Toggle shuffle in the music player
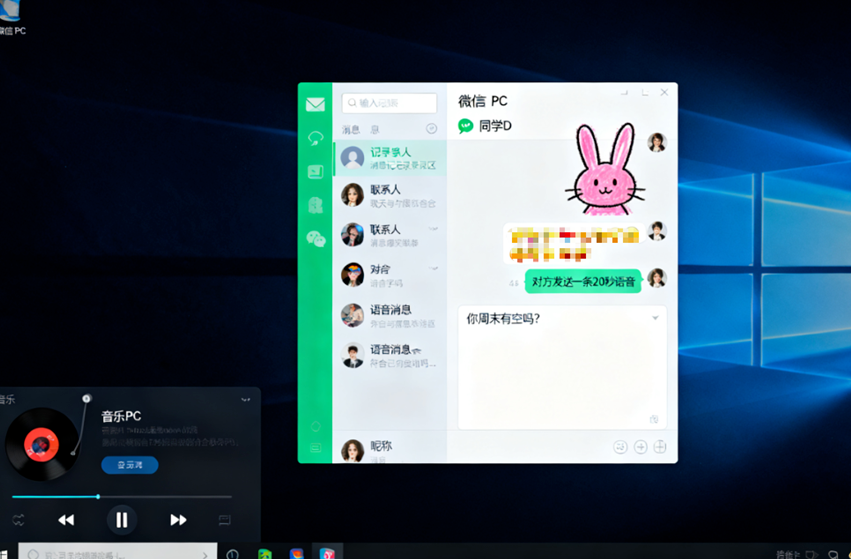 18,520
